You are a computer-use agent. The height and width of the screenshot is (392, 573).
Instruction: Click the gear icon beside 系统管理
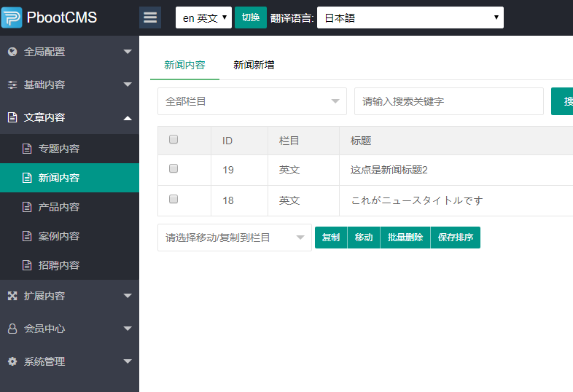(x=12, y=361)
